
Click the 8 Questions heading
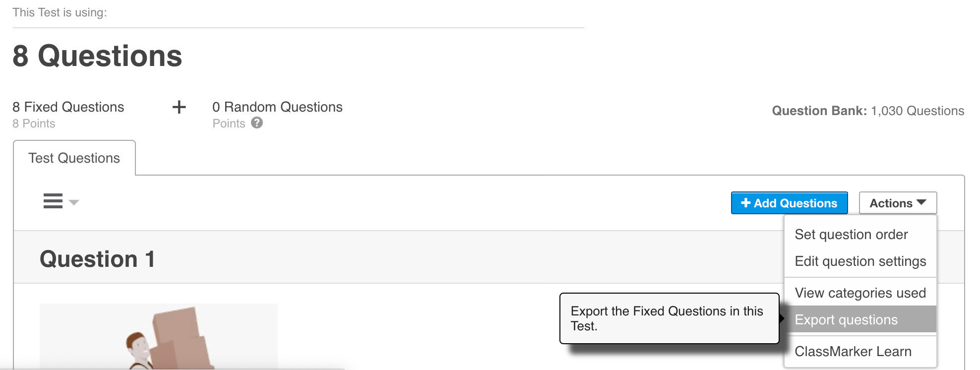(98, 56)
